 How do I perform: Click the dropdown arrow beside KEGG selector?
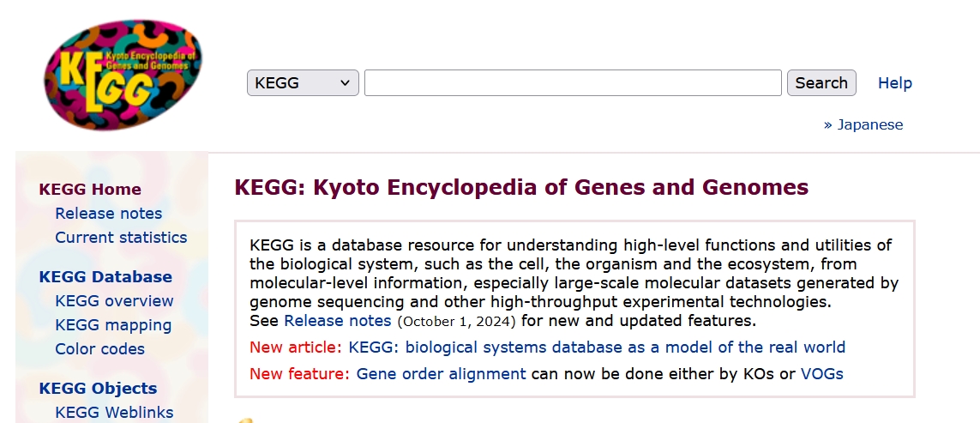click(345, 83)
